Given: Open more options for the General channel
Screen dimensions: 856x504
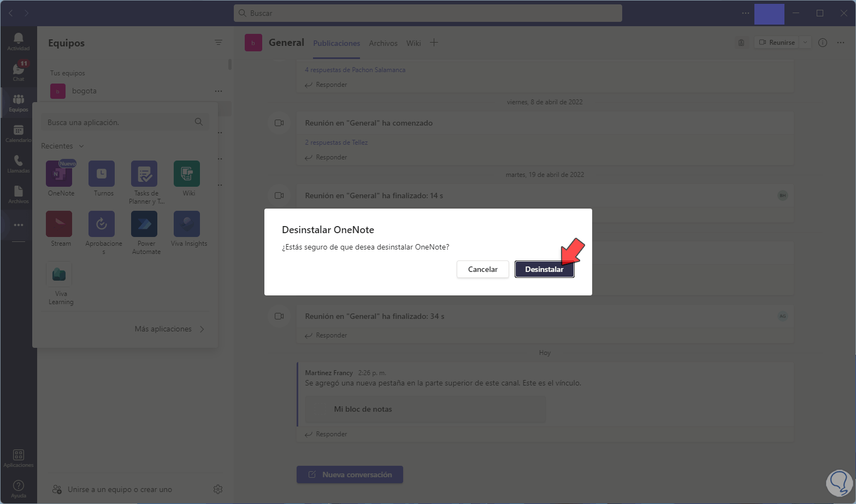Looking at the screenshot, I should click(x=841, y=43).
